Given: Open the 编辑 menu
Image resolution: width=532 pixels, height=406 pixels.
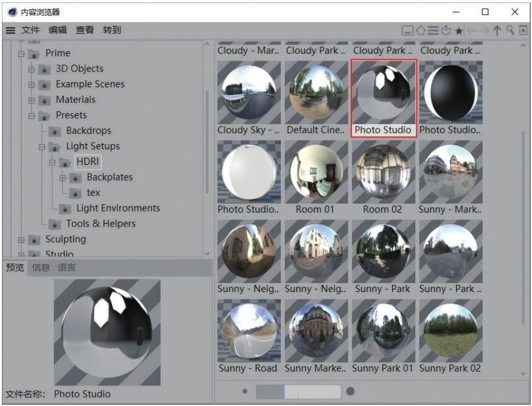Looking at the screenshot, I should (x=58, y=30).
